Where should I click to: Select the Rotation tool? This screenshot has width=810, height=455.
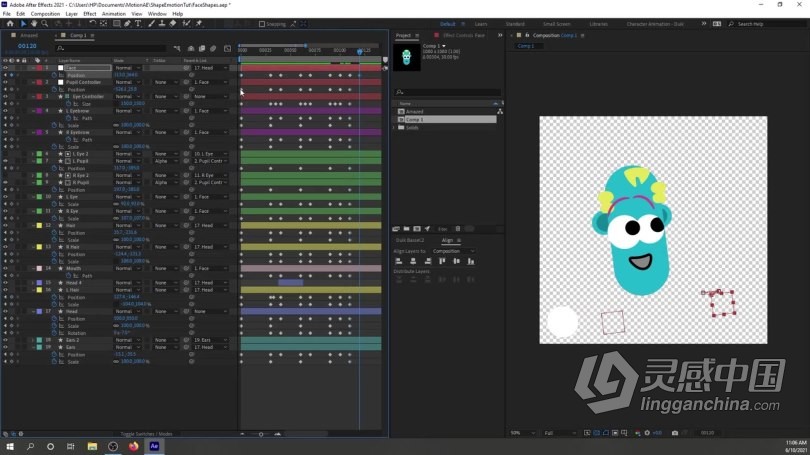point(92,24)
